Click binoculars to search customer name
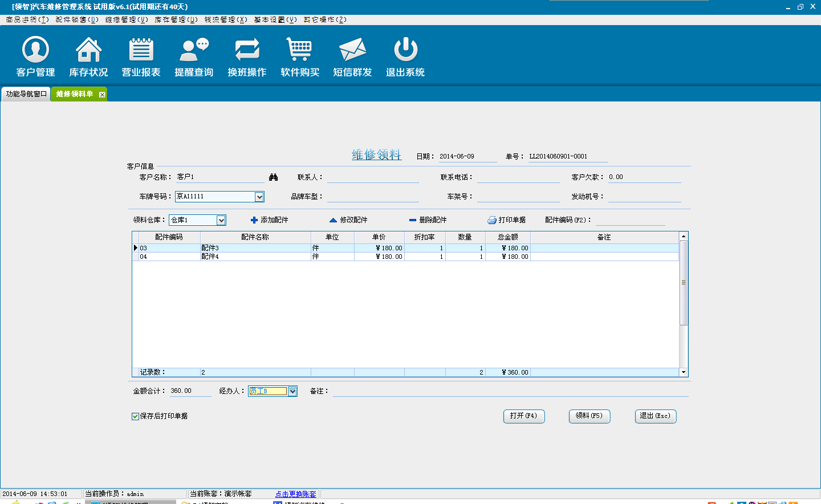 pos(274,177)
